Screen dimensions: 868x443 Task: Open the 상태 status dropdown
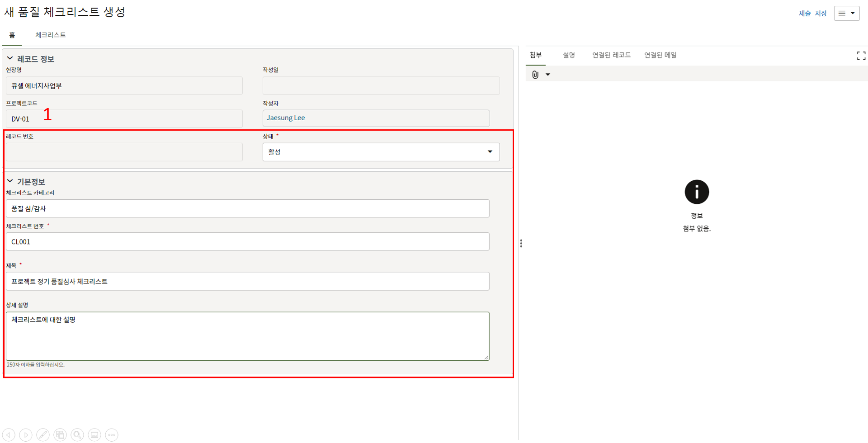click(x=381, y=152)
